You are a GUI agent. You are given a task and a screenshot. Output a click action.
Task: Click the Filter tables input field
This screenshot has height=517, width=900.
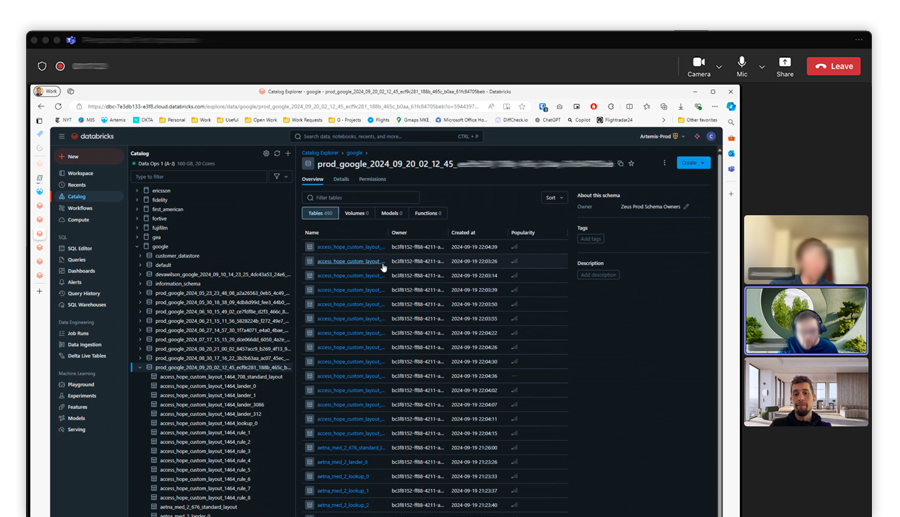(360, 197)
